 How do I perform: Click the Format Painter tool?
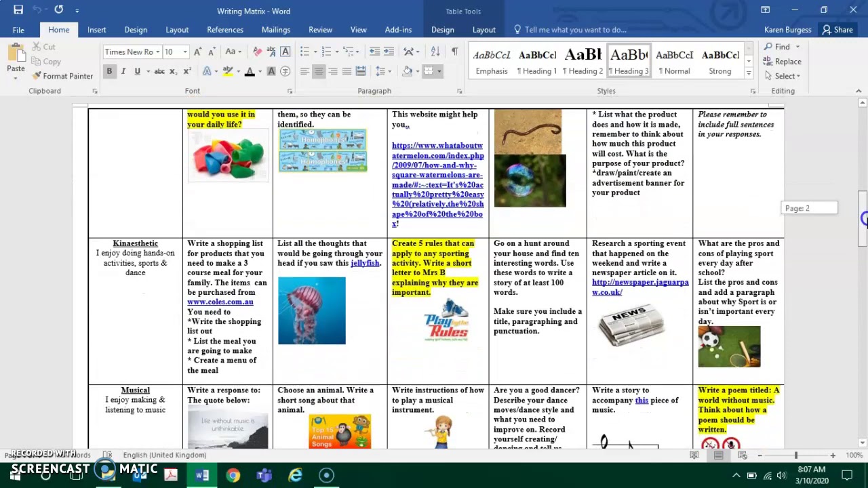tap(62, 76)
